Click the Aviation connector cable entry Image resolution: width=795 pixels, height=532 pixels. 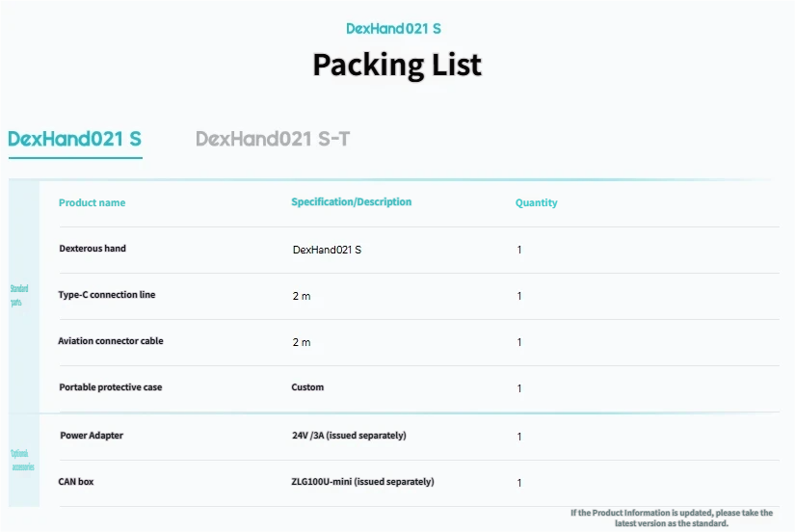point(110,341)
